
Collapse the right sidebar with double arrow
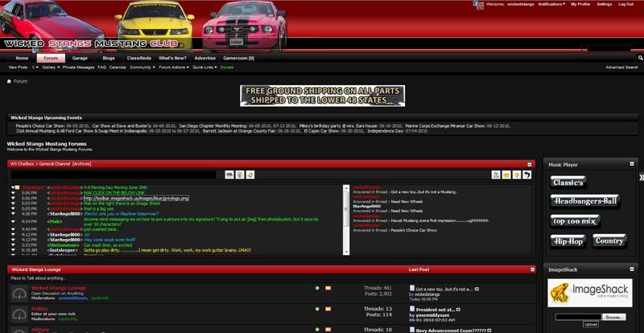[x=641, y=178]
